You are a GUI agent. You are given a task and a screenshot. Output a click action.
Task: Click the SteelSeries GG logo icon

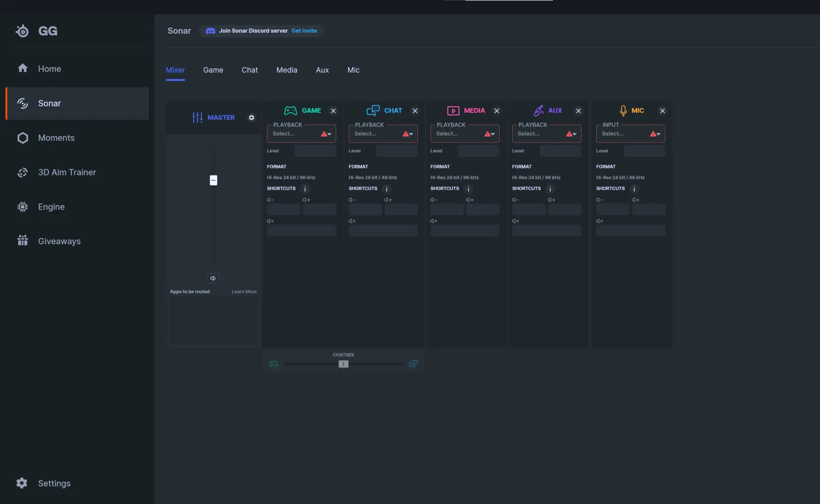[x=22, y=31]
